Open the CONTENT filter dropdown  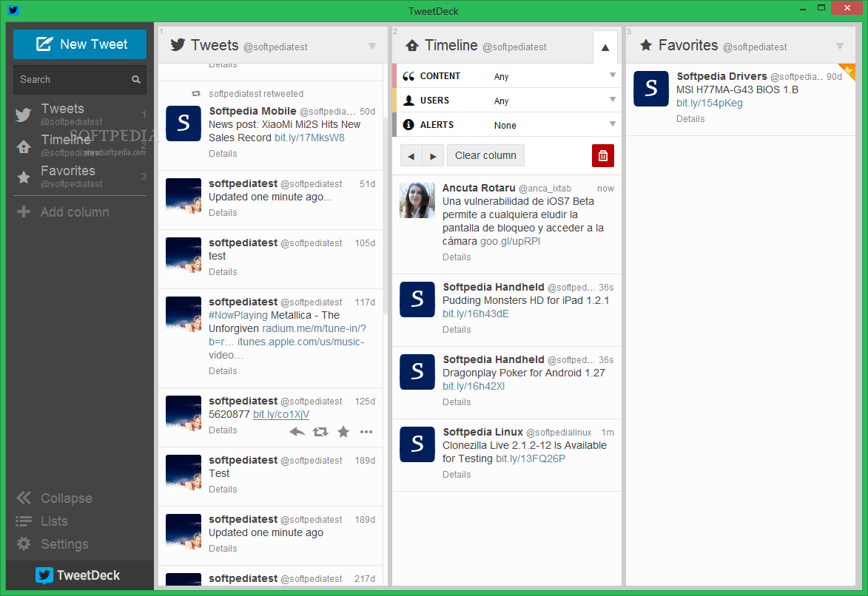(507, 76)
